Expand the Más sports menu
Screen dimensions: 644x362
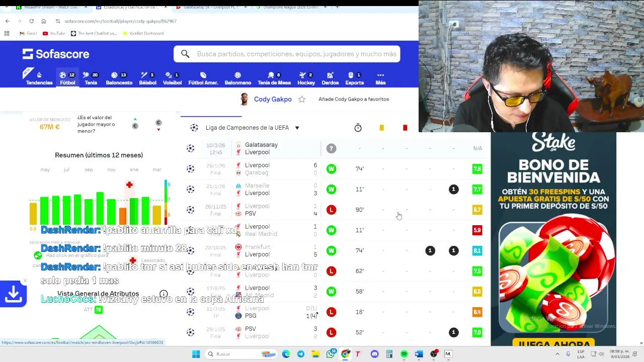click(x=380, y=78)
